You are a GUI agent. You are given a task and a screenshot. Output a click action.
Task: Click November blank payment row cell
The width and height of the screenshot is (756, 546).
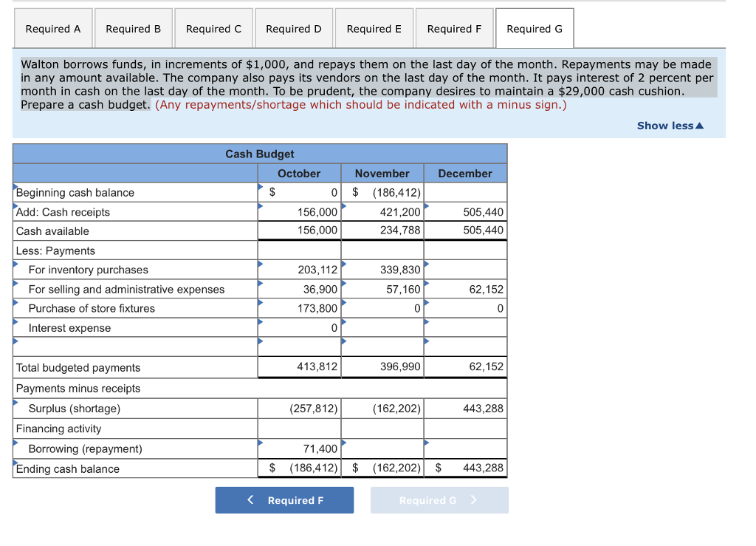click(x=382, y=347)
